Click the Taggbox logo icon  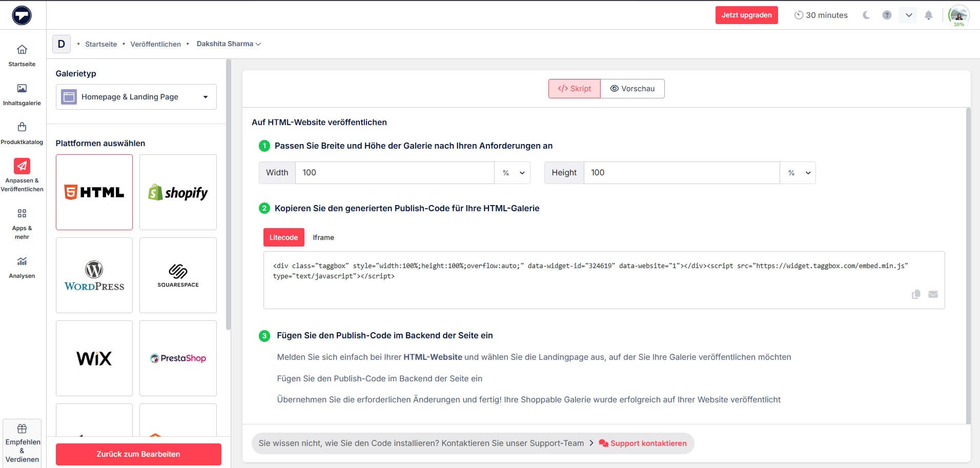pos(22,15)
